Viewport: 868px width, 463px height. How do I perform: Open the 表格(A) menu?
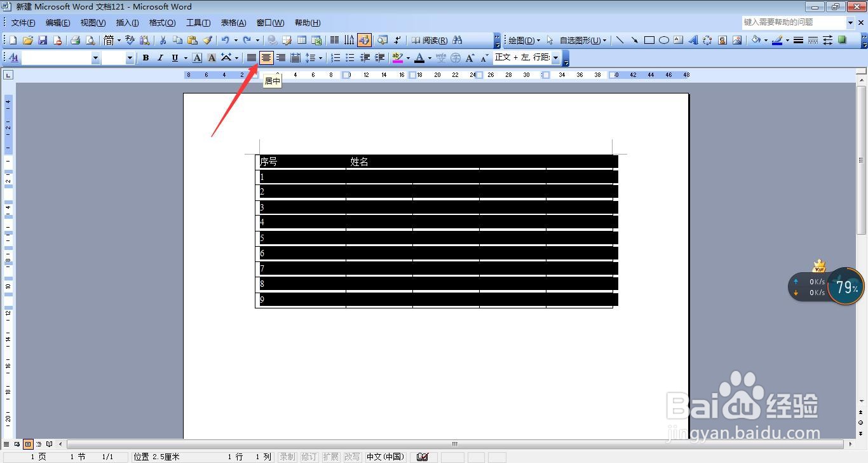(233, 23)
